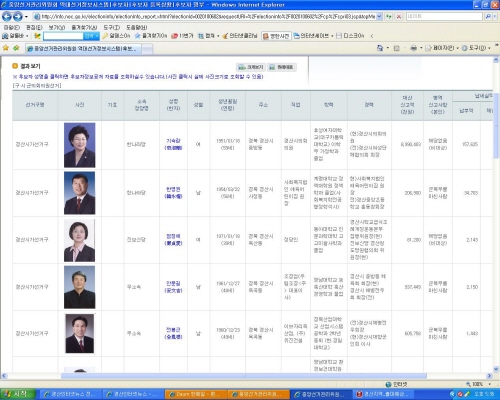Stop loading with the red X icon
Screen dimensions: 500x400
tap(399, 16)
